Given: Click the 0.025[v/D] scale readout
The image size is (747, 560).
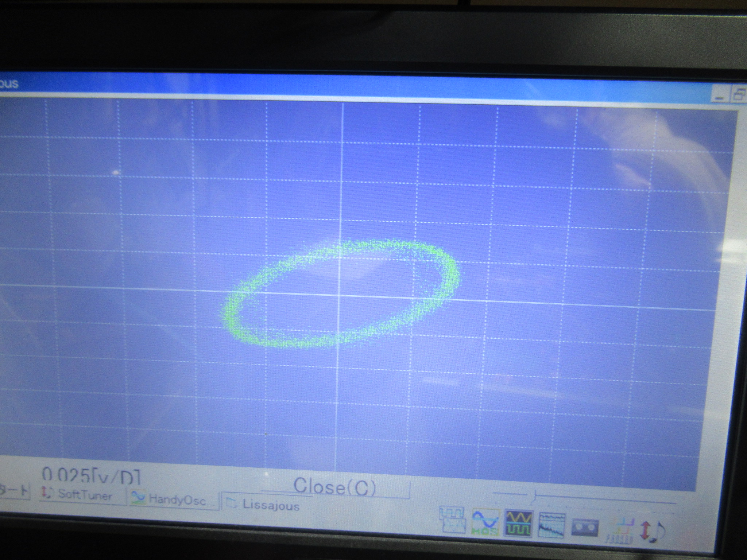Looking at the screenshot, I should point(90,476).
